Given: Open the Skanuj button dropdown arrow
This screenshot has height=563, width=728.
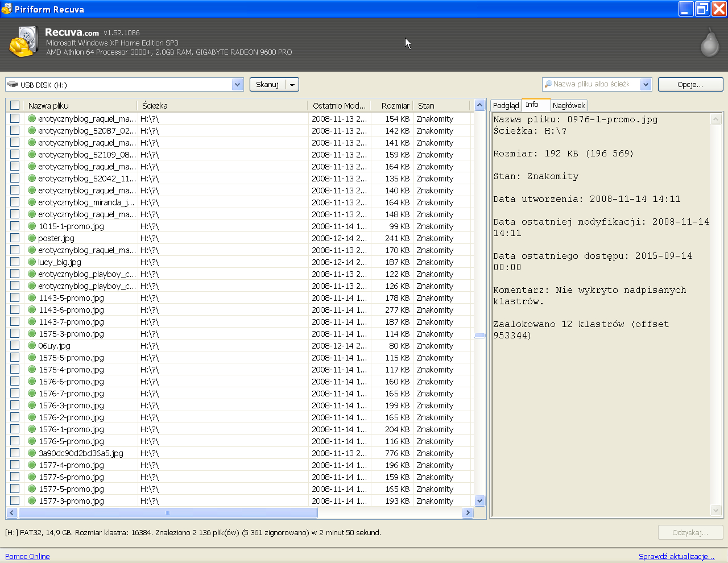Looking at the screenshot, I should (292, 85).
